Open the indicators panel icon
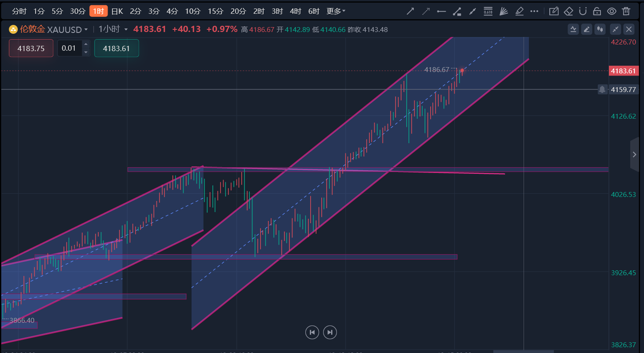Viewport: 644px width, 353px height. [x=573, y=29]
